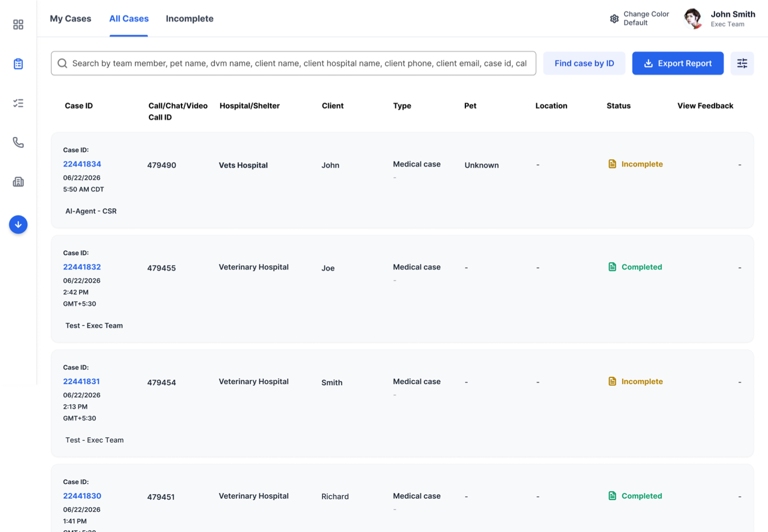Open case ID 22441830 link

pyautogui.click(x=82, y=496)
